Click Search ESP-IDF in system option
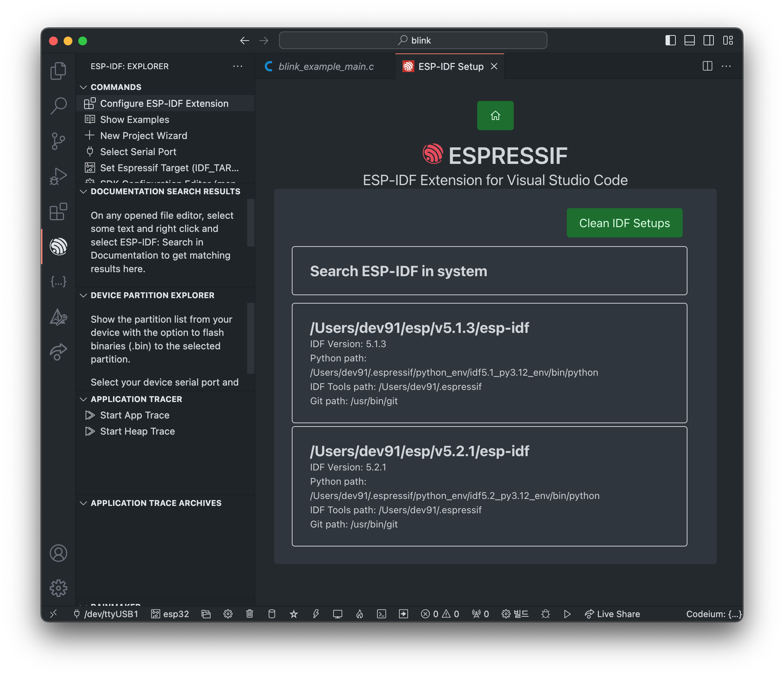 coord(489,271)
